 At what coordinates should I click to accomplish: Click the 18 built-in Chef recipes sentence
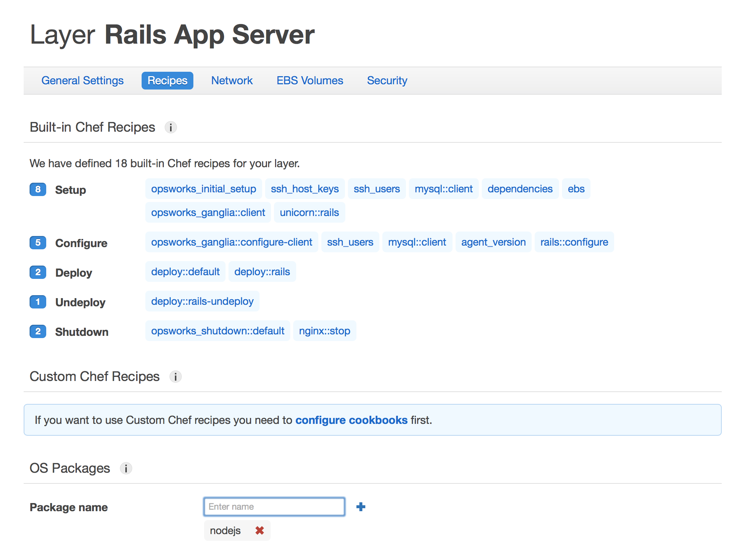point(165,163)
